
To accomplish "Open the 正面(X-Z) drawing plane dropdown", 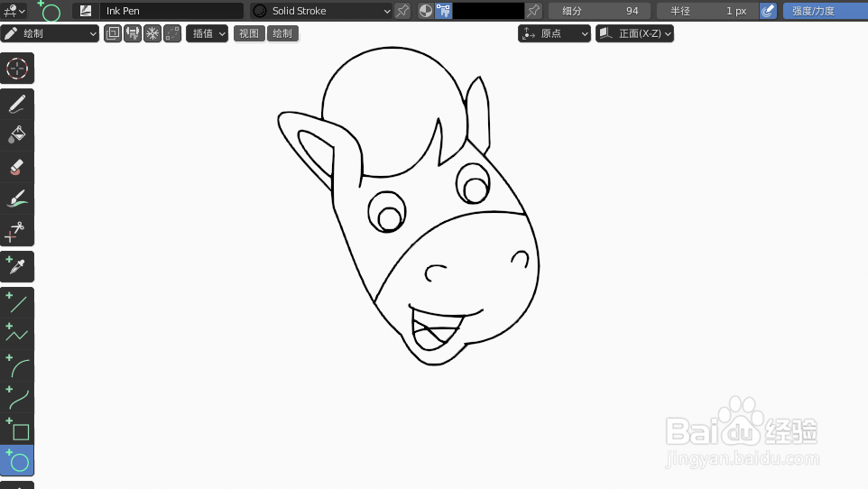I will click(x=635, y=33).
